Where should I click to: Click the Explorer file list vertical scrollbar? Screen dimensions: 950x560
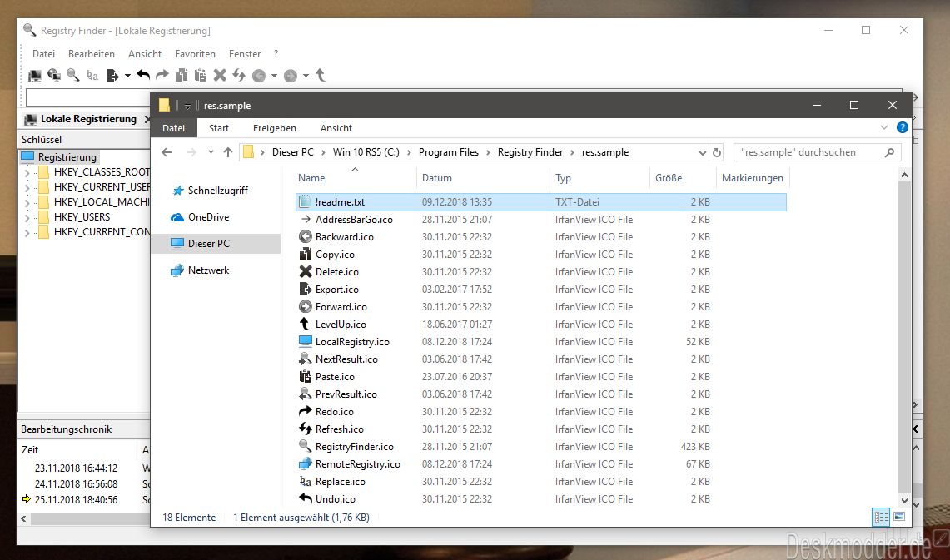coord(904,337)
